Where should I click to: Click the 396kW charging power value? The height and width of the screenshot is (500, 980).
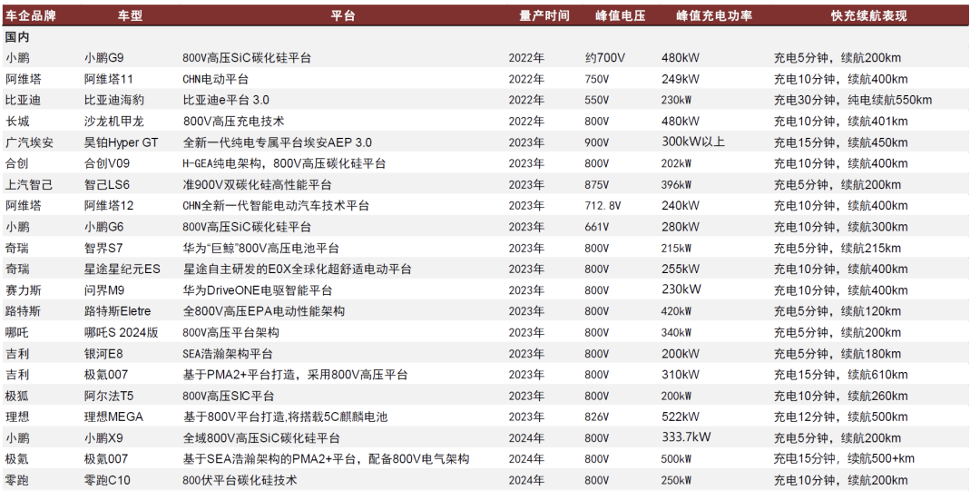coord(677,185)
